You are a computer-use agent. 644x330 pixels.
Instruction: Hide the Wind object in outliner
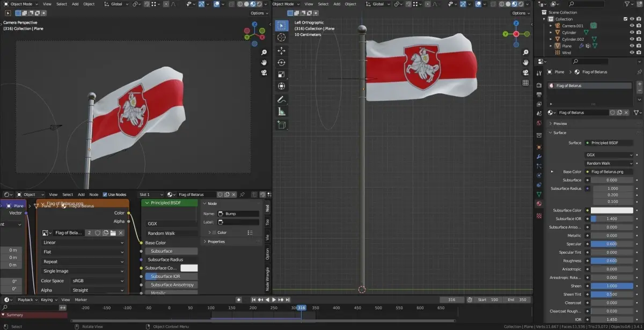(632, 53)
